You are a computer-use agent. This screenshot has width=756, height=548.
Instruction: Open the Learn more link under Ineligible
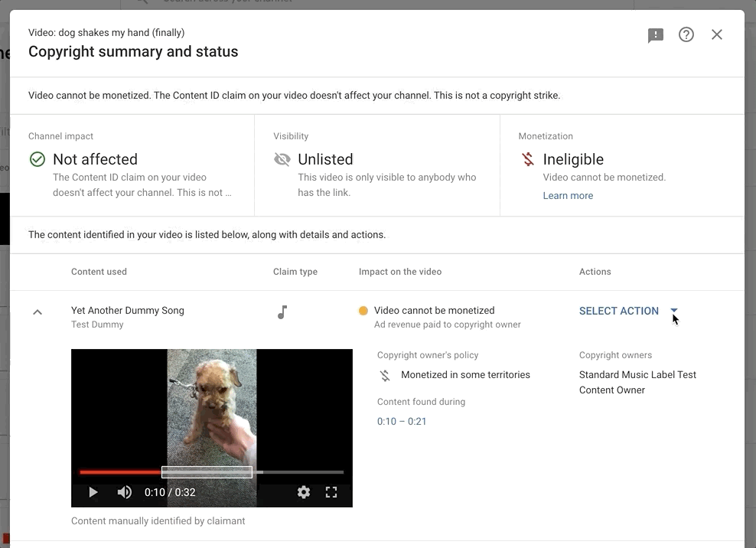(x=568, y=195)
